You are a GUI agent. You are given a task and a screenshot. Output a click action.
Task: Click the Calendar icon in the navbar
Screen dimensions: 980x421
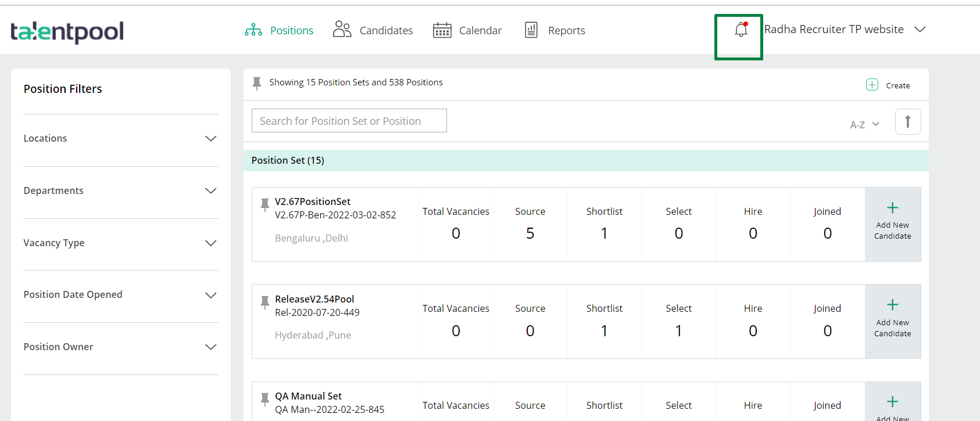pos(442,30)
